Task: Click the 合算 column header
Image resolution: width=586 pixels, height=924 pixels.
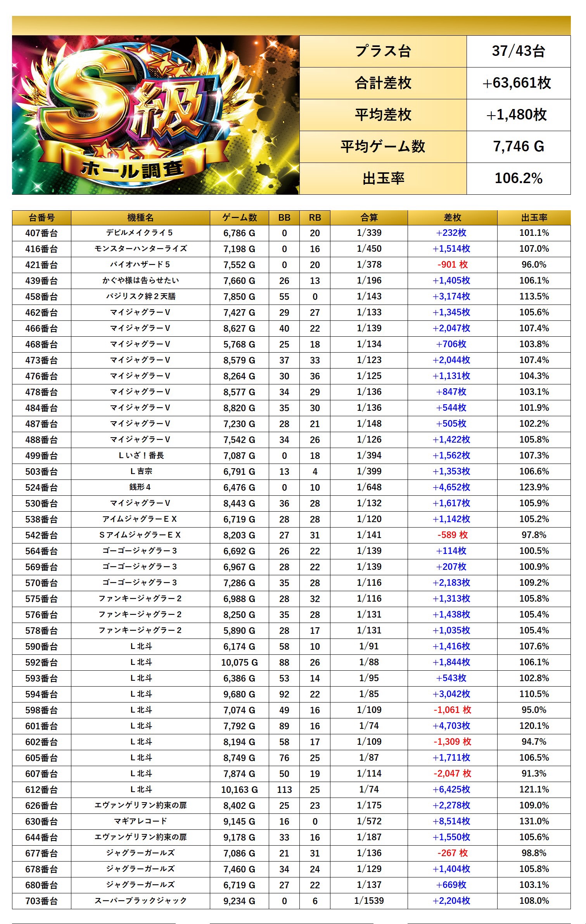Action: pyautogui.click(x=369, y=218)
